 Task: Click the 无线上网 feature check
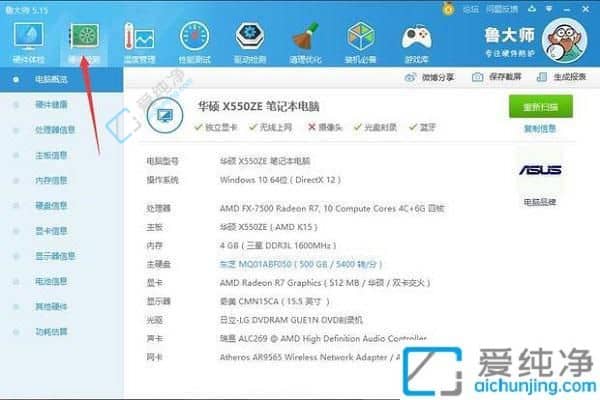[x=270, y=127]
